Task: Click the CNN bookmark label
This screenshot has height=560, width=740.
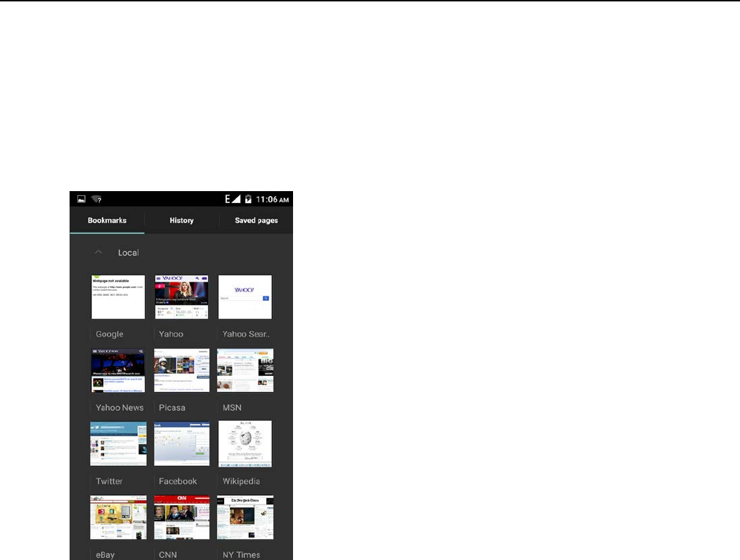Action: point(167,555)
